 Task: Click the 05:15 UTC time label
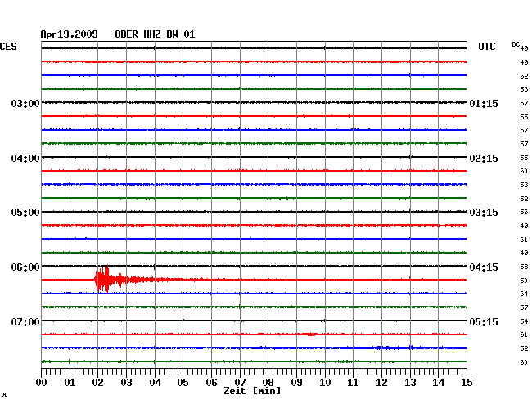484,321
